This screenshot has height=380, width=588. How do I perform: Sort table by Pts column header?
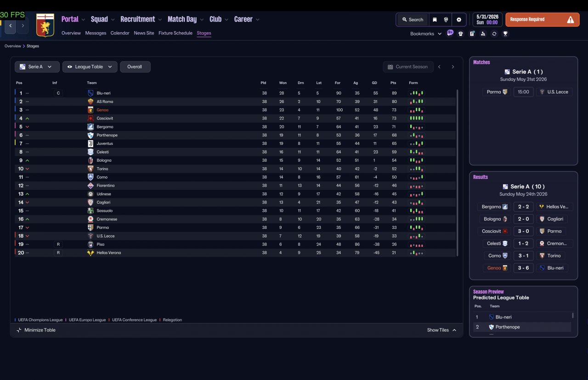pyautogui.click(x=393, y=83)
